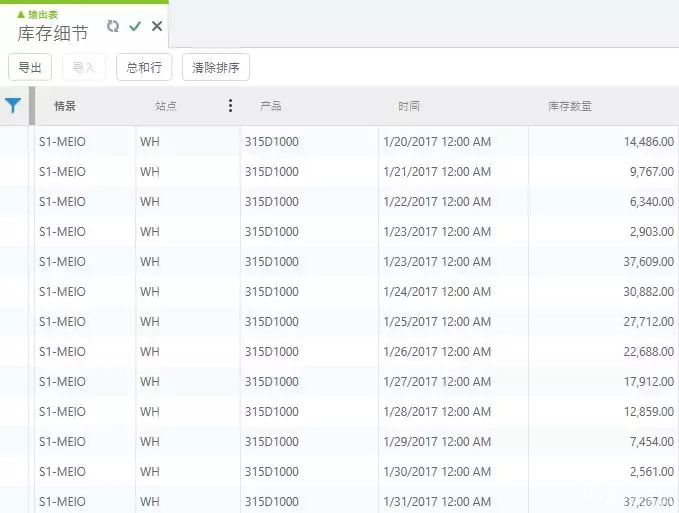The width and height of the screenshot is (679, 513).
Task: Click the refresh icon beside 库存细节
Action: tap(113, 26)
